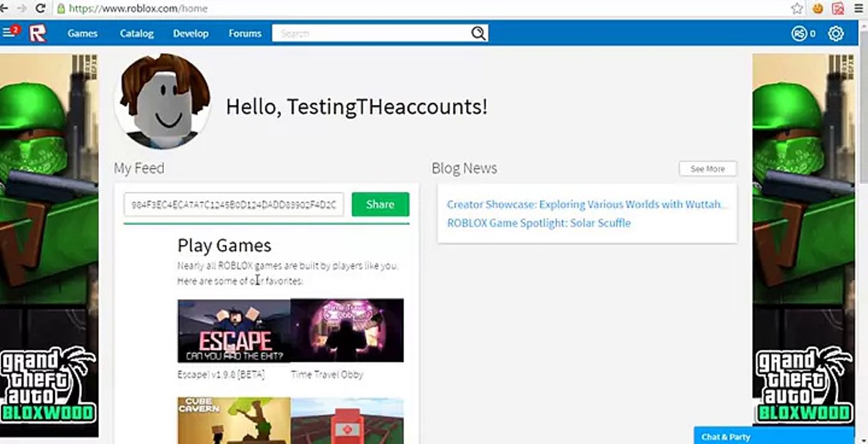This screenshot has width=868, height=444.
Task: Click the Time Travel Obby title text
Action: tap(327, 374)
